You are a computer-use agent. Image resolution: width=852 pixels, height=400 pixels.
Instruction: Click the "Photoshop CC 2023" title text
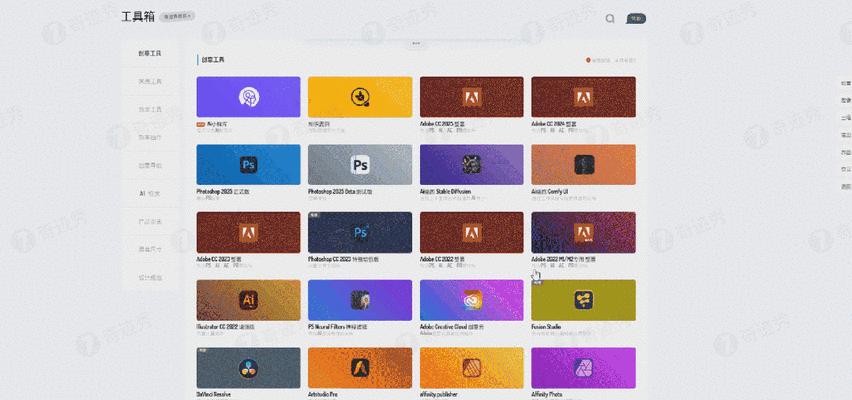tap(343, 260)
